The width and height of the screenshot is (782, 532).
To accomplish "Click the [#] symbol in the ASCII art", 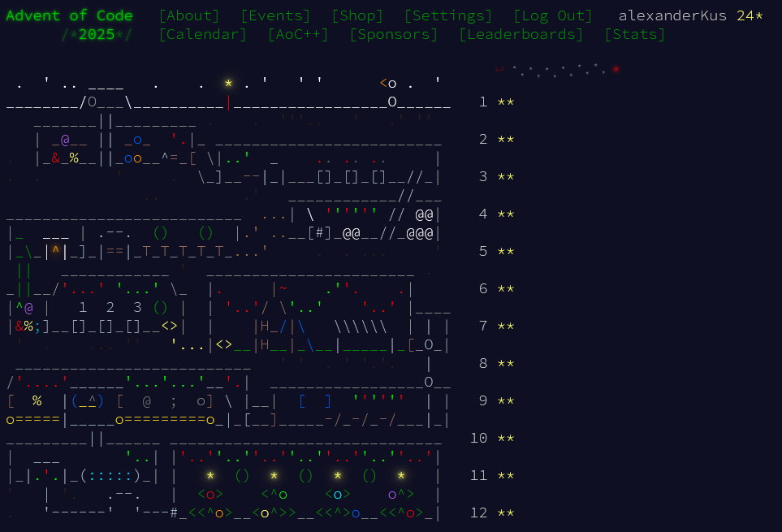I will point(320,233).
